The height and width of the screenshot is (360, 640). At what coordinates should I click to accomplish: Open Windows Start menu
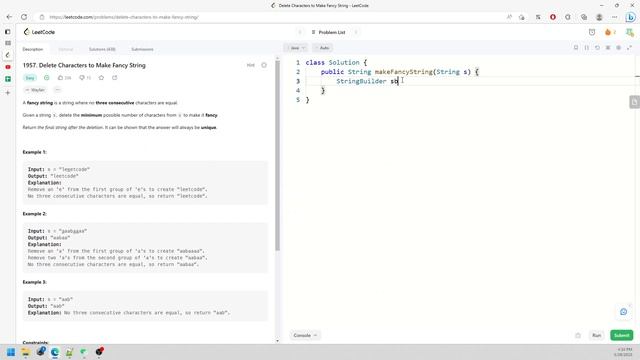click(11, 352)
